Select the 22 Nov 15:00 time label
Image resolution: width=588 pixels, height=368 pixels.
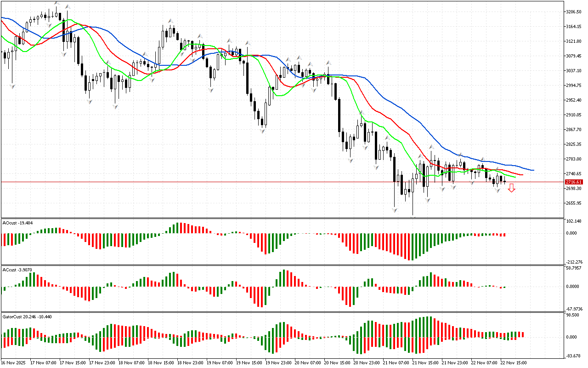tap(514, 363)
